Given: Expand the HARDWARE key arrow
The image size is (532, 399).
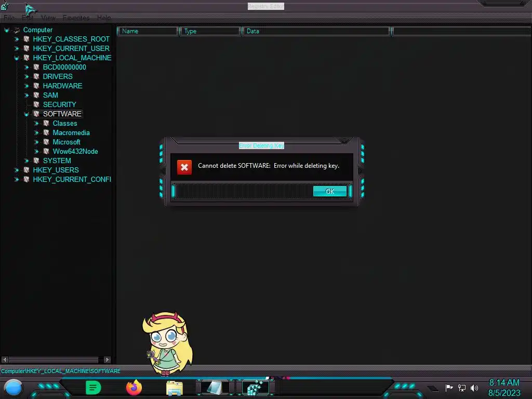Looking at the screenshot, I should coord(26,86).
